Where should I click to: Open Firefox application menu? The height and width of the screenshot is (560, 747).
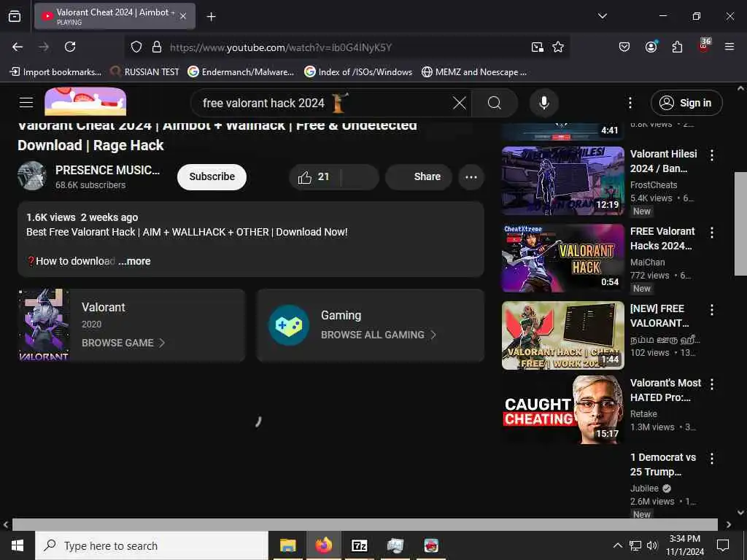729,47
